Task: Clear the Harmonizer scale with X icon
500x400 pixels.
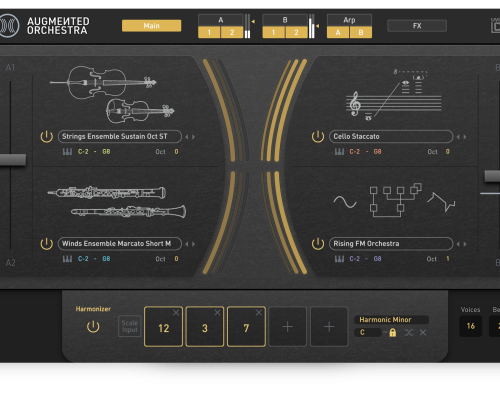Action: (x=423, y=332)
